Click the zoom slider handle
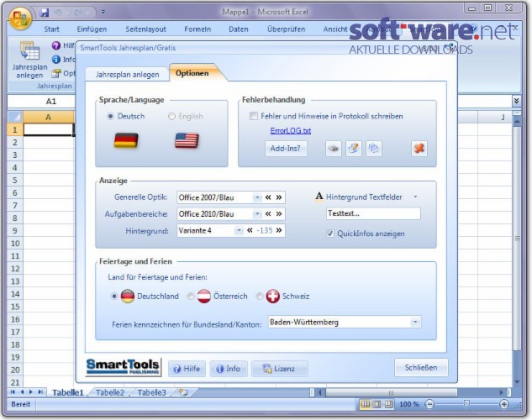532x420 pixels. coord(466,404)
